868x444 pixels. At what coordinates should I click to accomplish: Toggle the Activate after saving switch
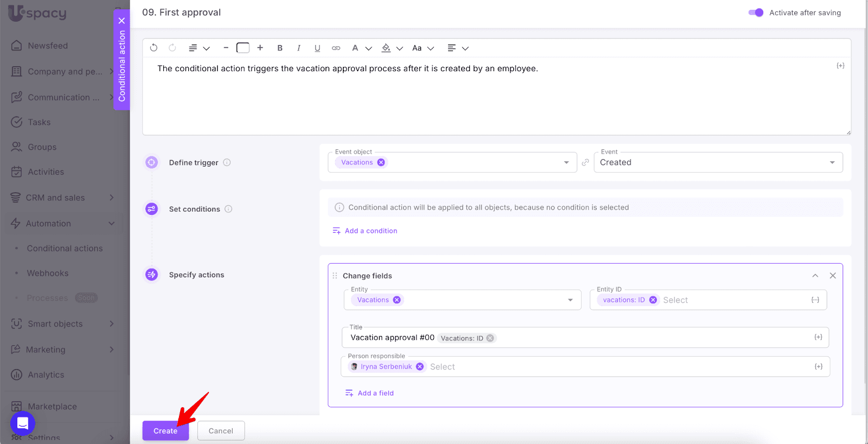tap(756, 12)
